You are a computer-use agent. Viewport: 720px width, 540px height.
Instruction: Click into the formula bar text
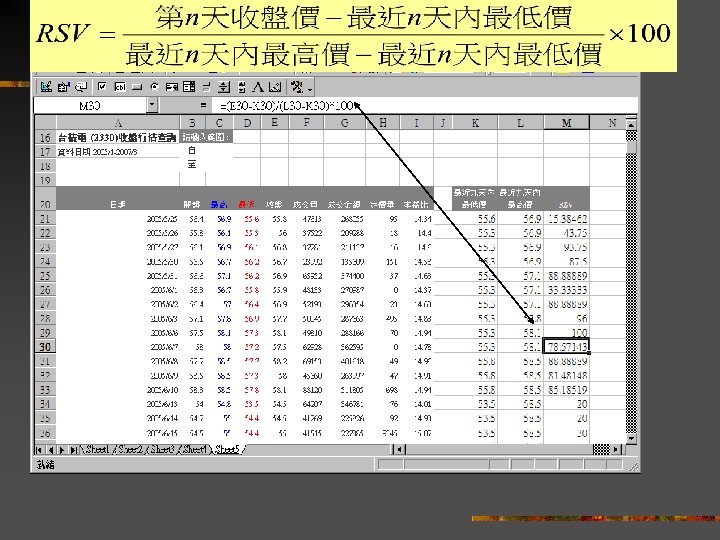[425, 106]
